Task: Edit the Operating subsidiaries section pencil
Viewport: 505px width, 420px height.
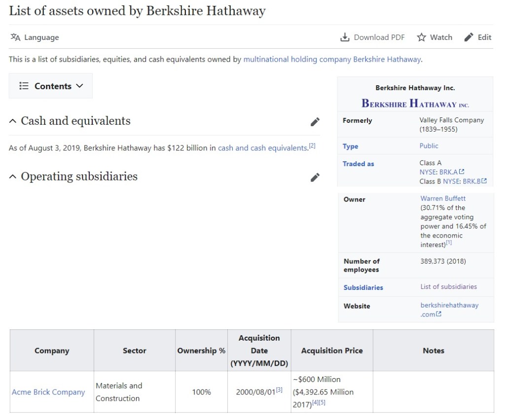Action: (x=315, y=177)
